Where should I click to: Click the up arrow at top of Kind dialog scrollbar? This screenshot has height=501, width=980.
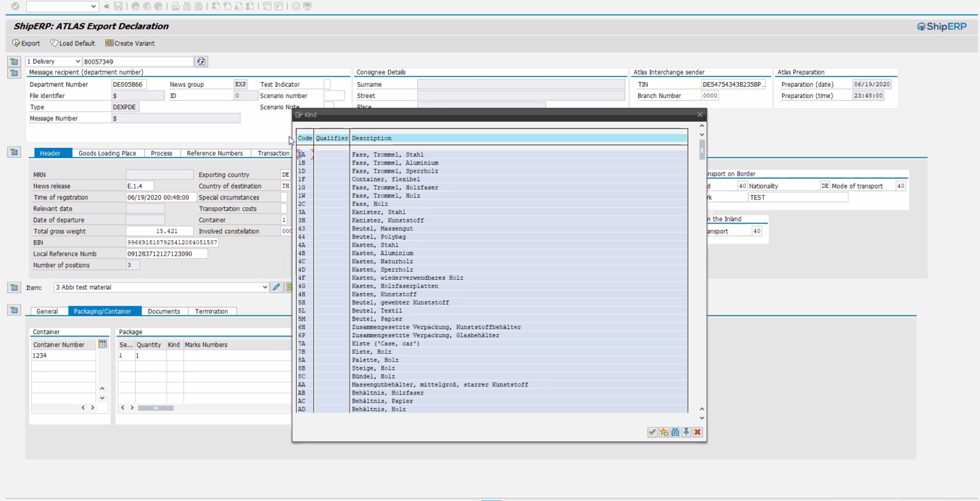click(702, 126)
